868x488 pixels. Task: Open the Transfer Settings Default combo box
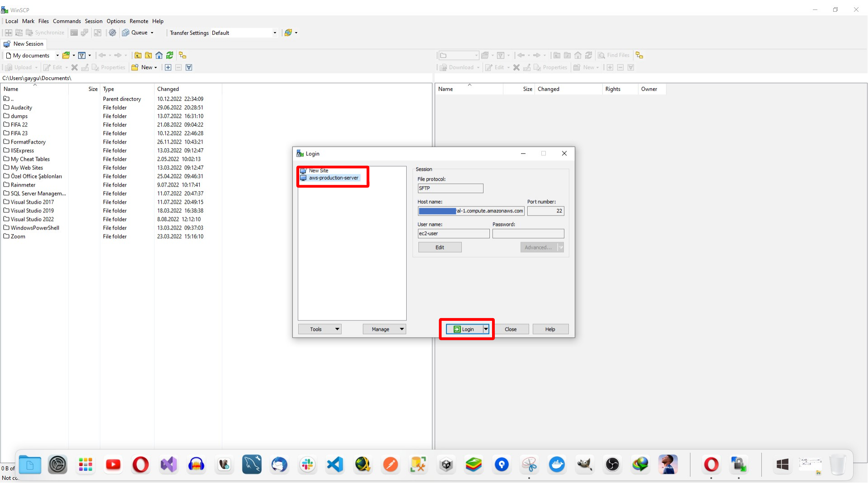pos(244,33)
